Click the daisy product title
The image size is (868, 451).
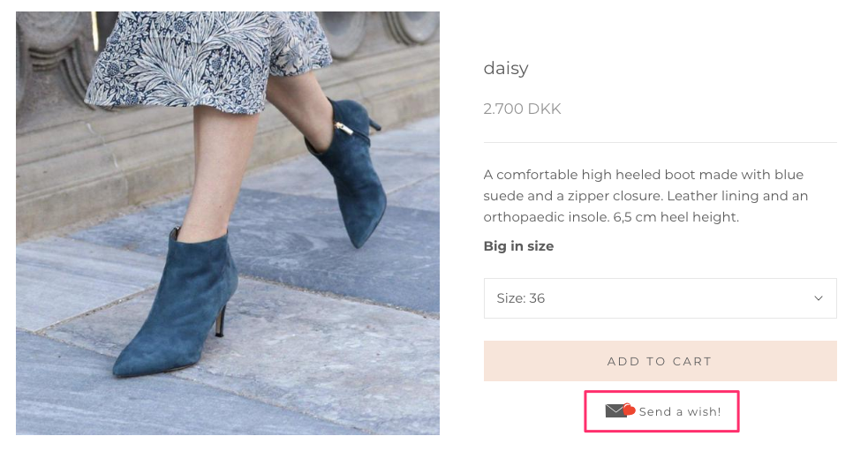[x=505, y=68]
